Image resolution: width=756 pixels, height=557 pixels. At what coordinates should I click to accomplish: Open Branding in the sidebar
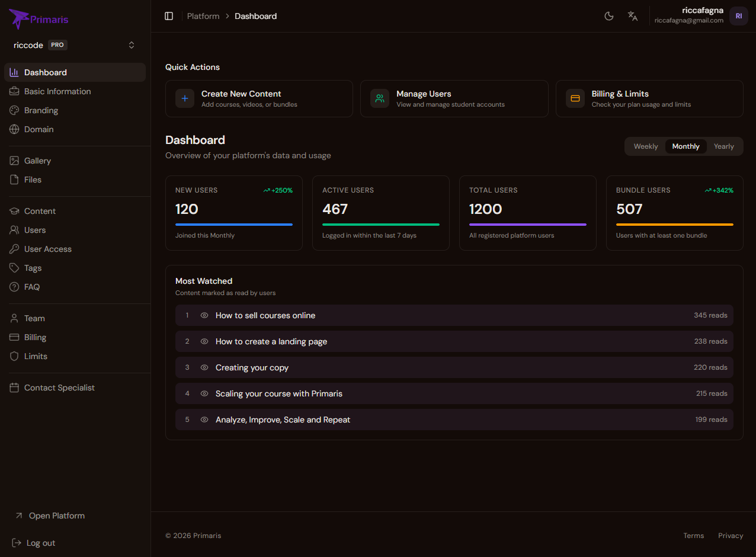41,110
